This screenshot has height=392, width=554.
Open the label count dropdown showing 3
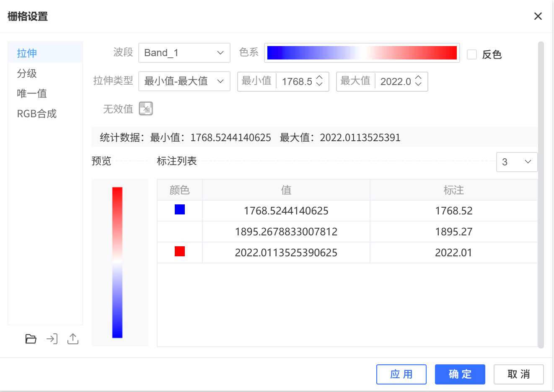point(517,162)
